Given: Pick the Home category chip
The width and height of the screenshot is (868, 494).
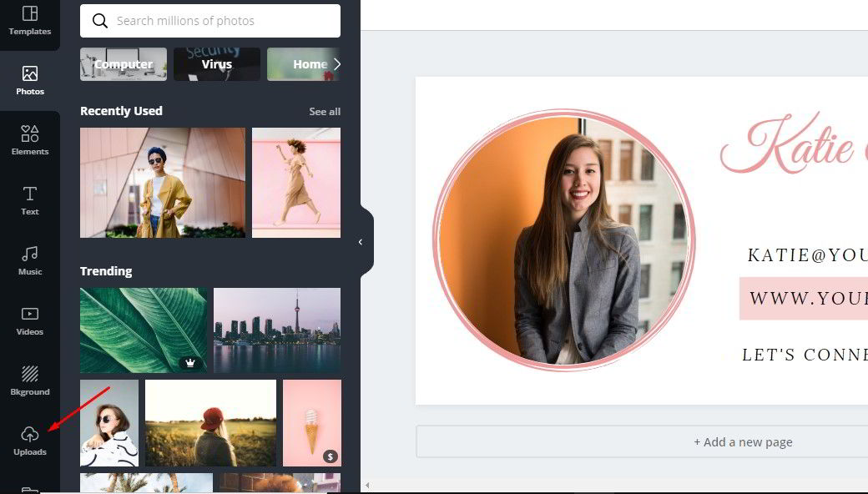Looking at the screenshot, I should [x=303, y=64].
